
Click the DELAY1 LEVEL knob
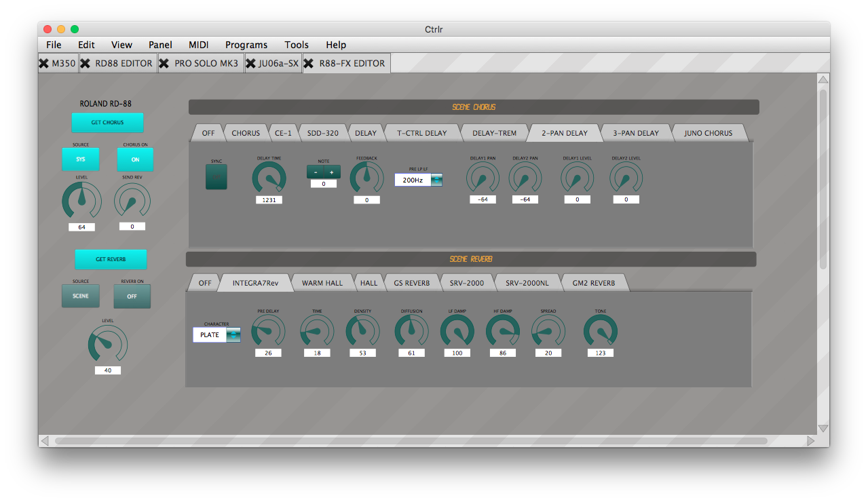coord(577,179)
